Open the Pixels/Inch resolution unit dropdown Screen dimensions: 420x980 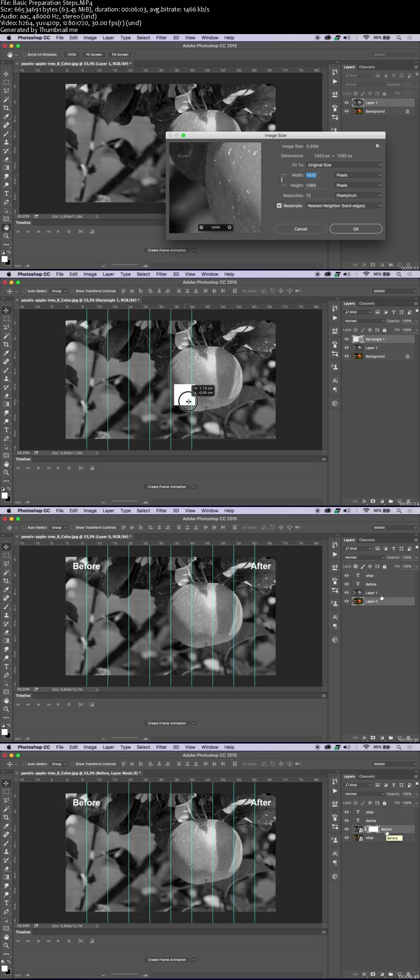pyautogui.click(x=358, y=195)
